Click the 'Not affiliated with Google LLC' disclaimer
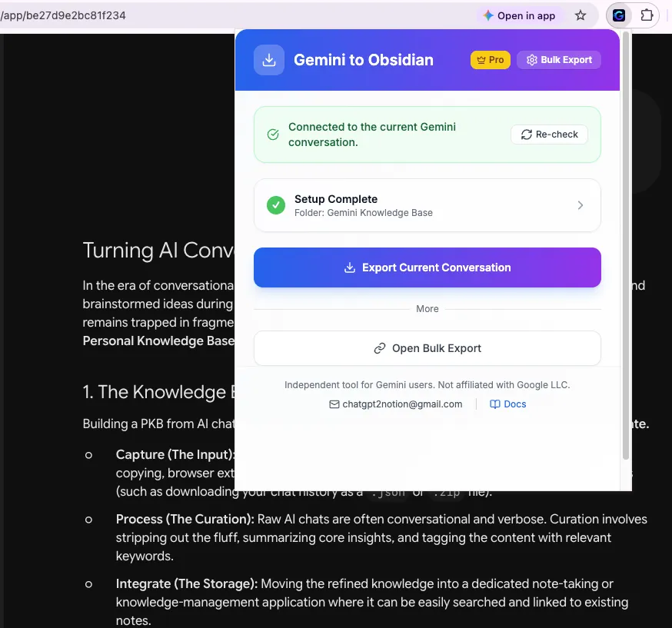Screen dimensions: 672x628 pos(504,384)
